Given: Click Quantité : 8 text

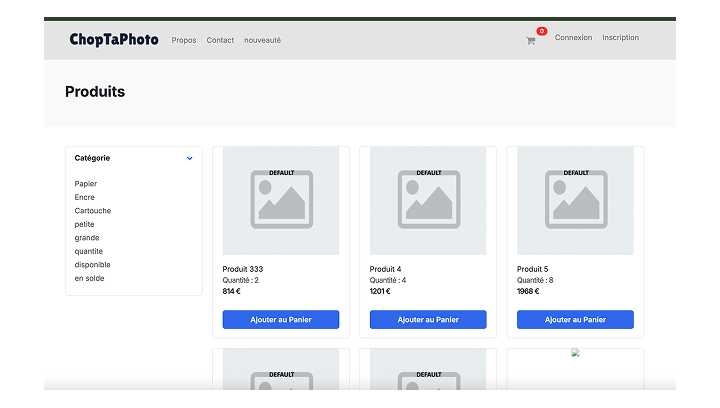Looking at the screenshot, I should pyautogui.click(x=535, y=280).
